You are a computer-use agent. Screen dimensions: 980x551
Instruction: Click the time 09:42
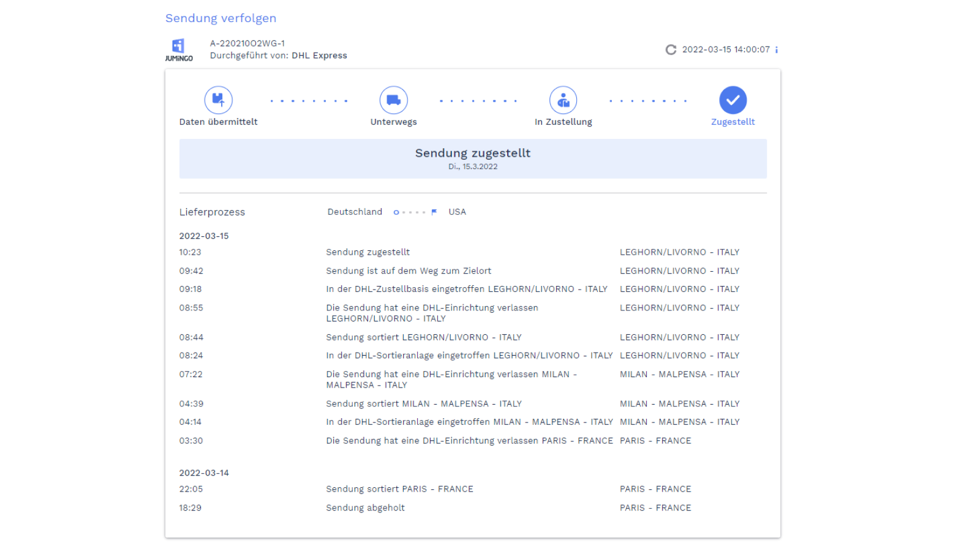tap(191, 271)
